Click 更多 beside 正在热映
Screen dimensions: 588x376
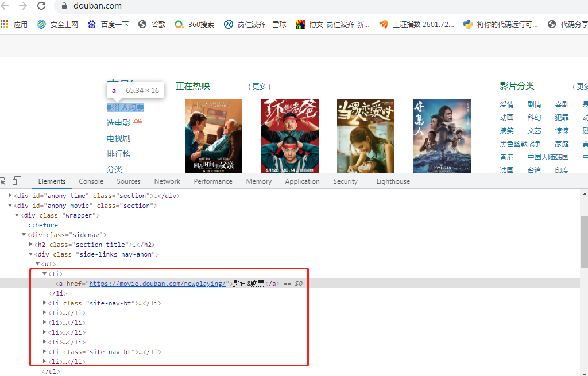258,86
